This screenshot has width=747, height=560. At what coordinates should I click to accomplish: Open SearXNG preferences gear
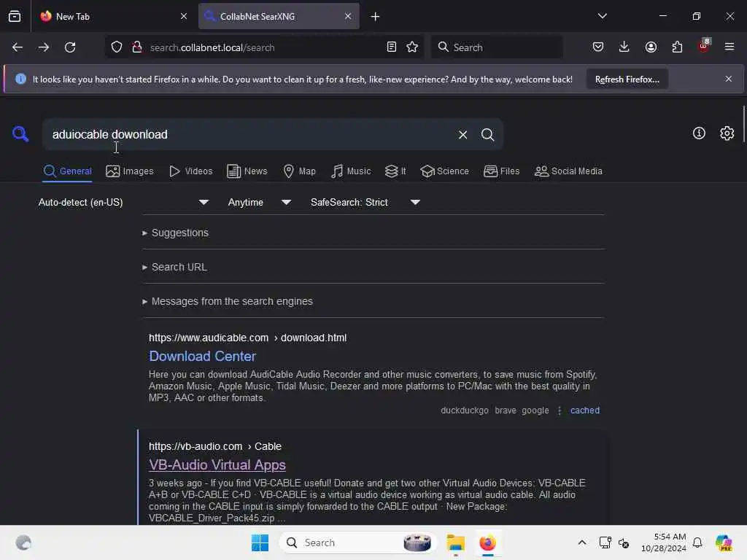(x=727, y=133)
